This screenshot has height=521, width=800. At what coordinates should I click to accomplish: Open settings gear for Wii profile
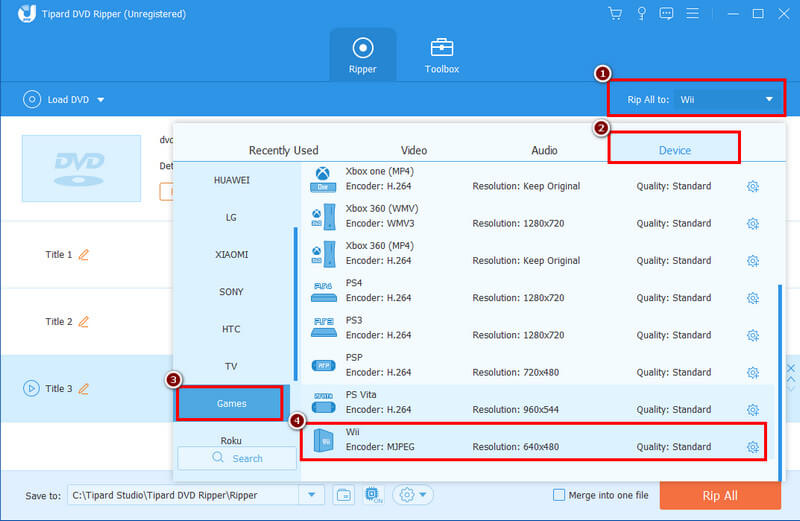coord(753,447)
